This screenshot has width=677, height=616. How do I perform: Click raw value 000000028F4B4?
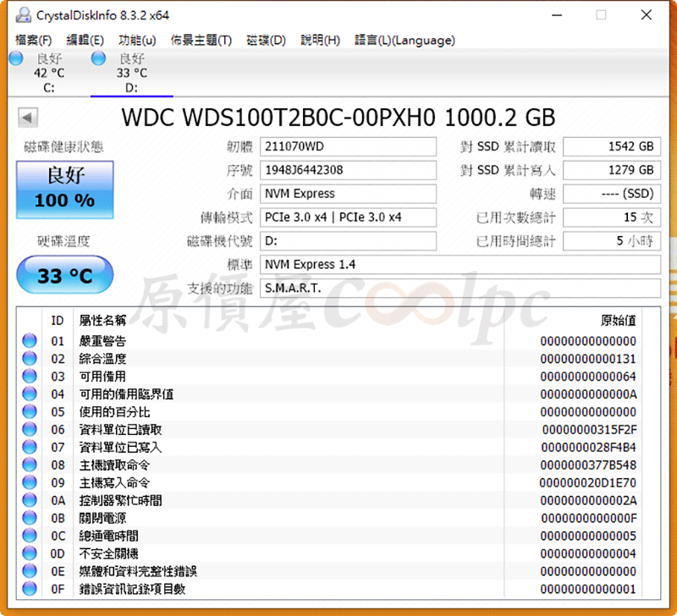(x=589, y=448)
